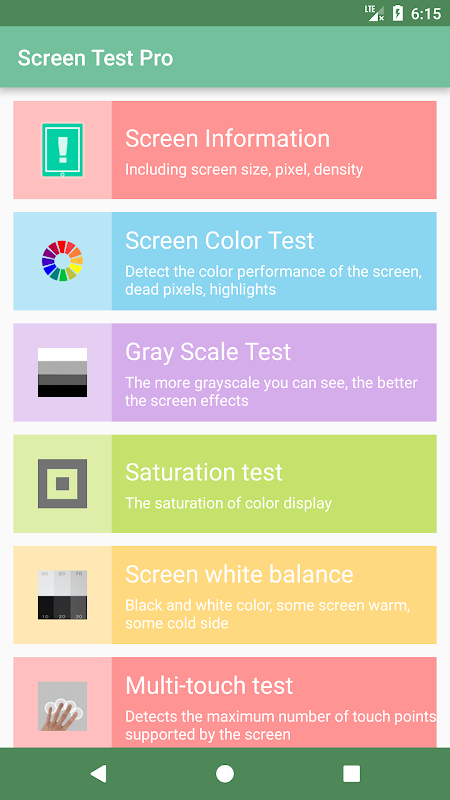The height and width of the screenshot is (800, 450).
Task: Tap the recent apps square icon
Action: coord(352,773)
